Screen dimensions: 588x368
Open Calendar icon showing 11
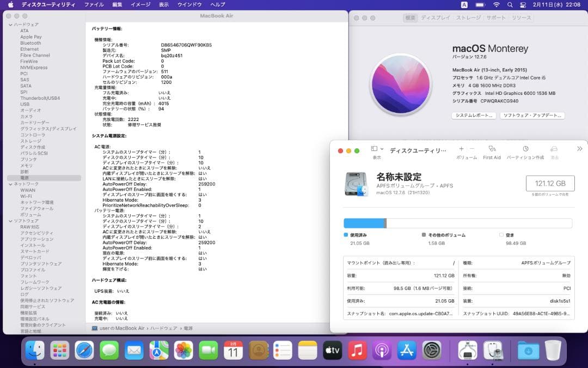tap(233, 351)
